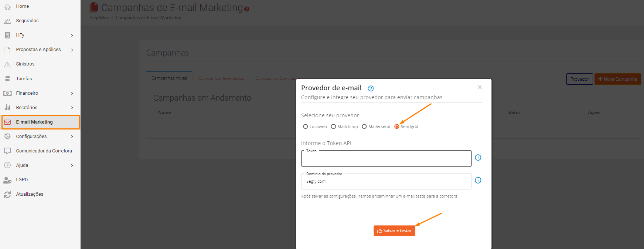Image resolution: width=644 pixels, height=249 pixels.
Task: Click the Nova Campanha button
Action: pos(617,79)
